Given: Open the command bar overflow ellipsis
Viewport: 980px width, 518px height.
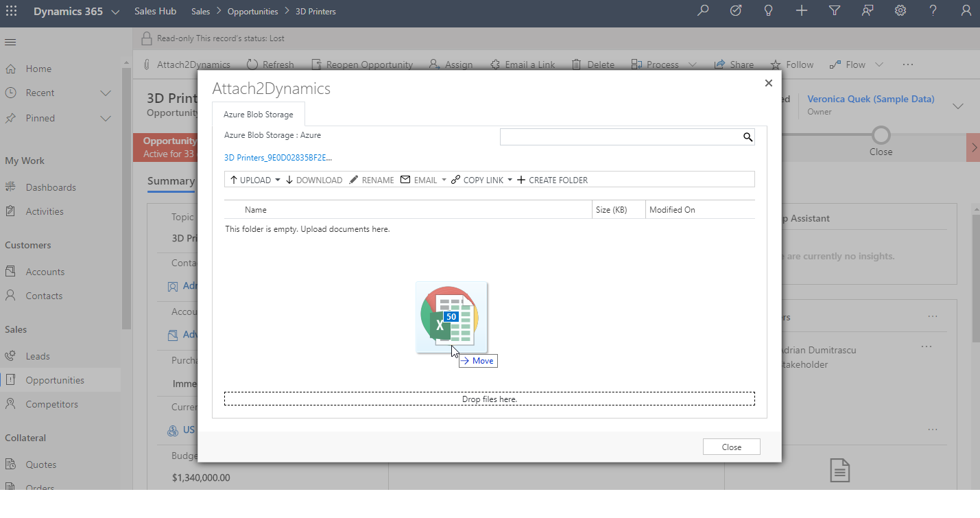Looking at the screenshot, I should pos(908,64).
